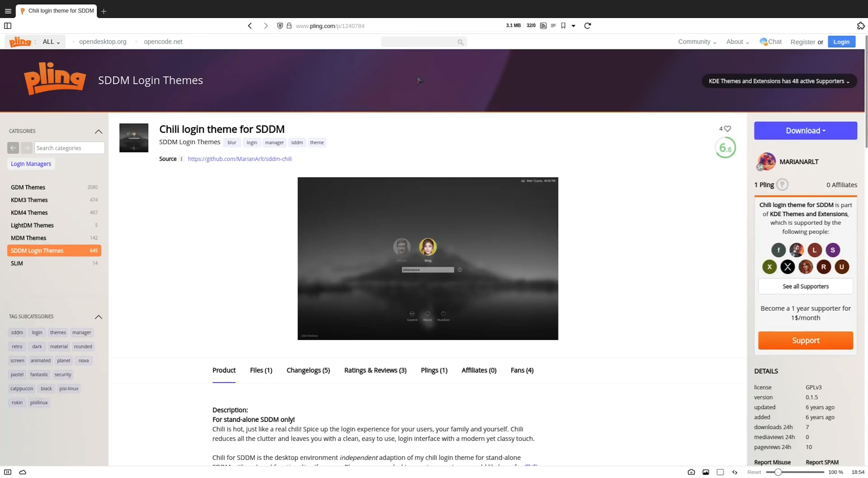Toggle image loading icon in status bar
The image size is (868, 478).
click(x=705, y=472)
